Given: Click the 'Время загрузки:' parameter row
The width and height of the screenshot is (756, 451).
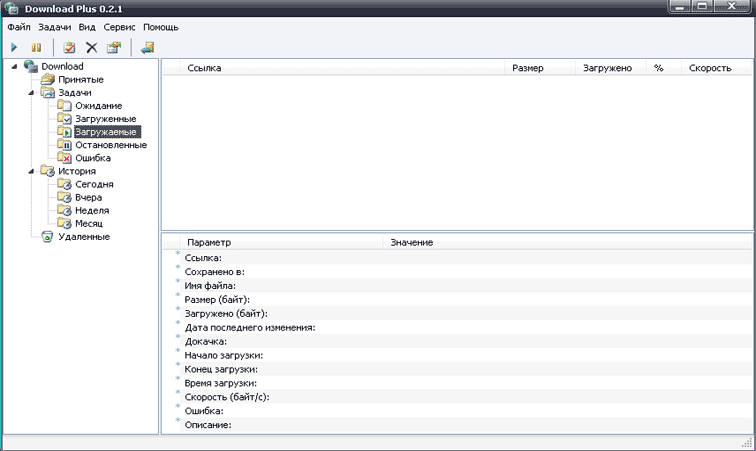Looking at the screenshot, I should [x=458, y=383].
